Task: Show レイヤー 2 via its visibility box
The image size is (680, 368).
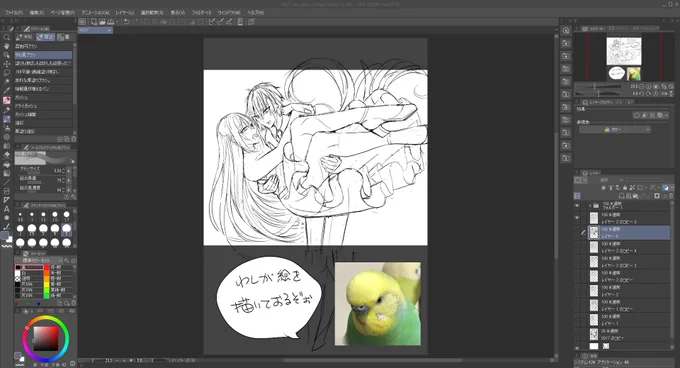Action: pos(577,291)
